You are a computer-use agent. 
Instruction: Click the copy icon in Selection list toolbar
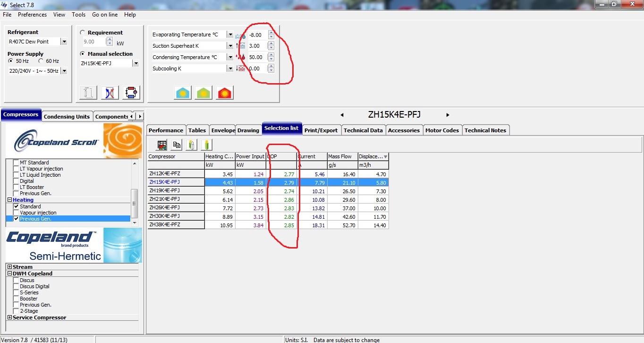[x=177, y=145]
